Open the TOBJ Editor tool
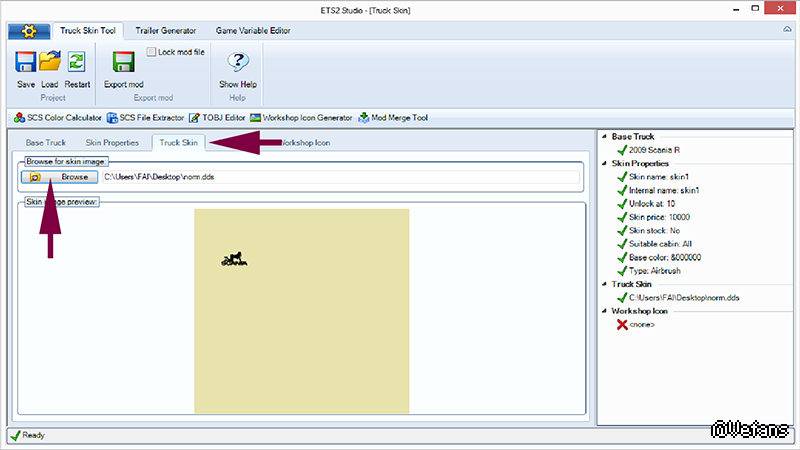The image size is (800, 450). (217, 118)
